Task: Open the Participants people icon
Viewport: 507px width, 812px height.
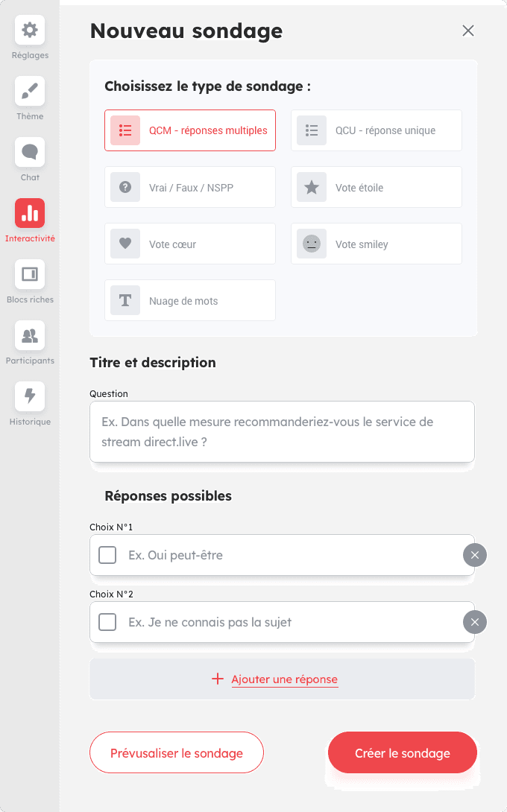Action: click(x=30, y=336)
